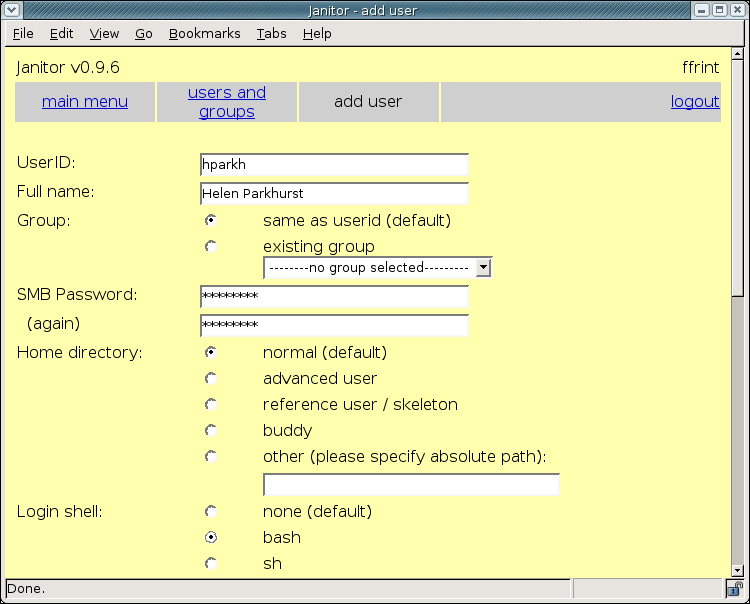750x604 pixels.
Task: Select bash login shell
Action: pyautogui.click(x=210, y=538)
